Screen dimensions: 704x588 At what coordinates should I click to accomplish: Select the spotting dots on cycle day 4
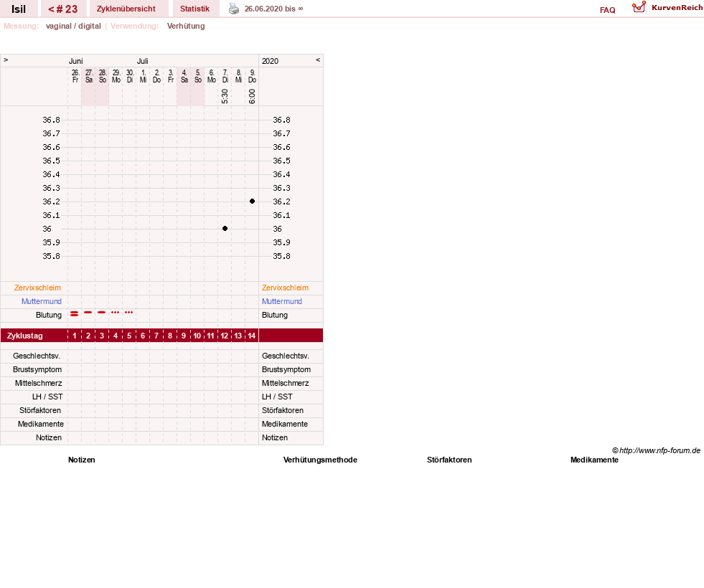(x=116, y=312)
